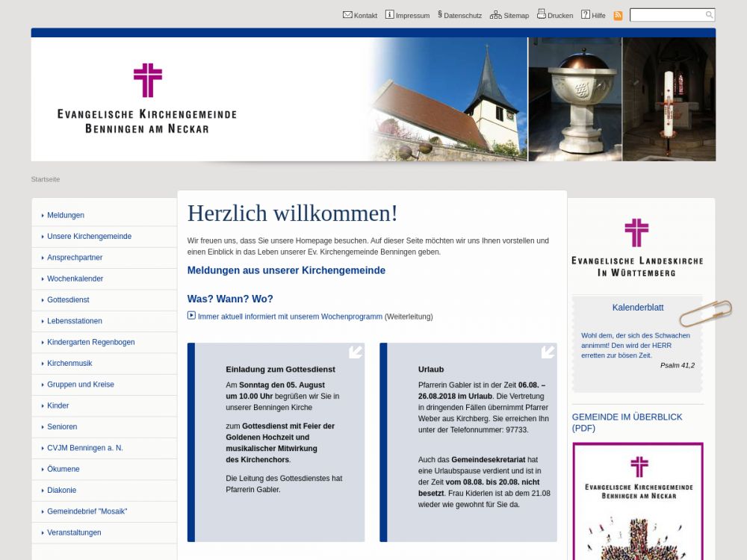Click the arrow icon on Urlaub card
This screenshot has height=560, width=747.
tap(548, 352)
